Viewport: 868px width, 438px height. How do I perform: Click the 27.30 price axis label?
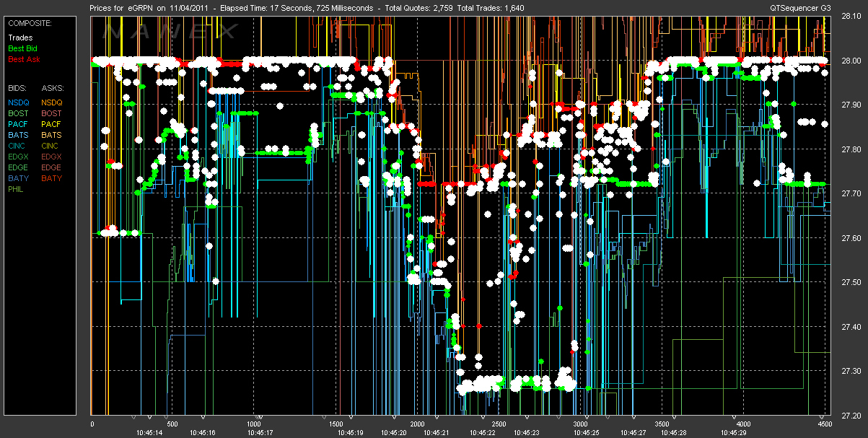pyautogui.click(x=852, y=371)
